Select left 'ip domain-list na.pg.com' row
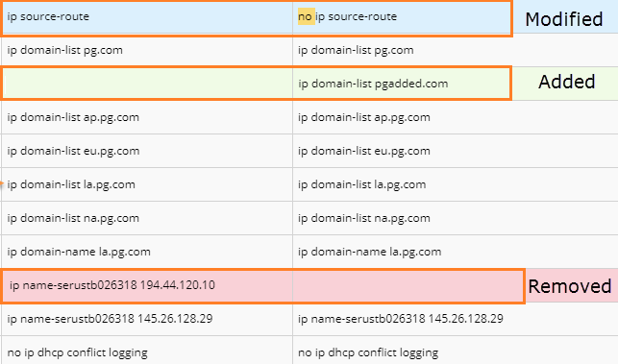The height and width of the screenshot is (364, 618). [x=147, y=218]
